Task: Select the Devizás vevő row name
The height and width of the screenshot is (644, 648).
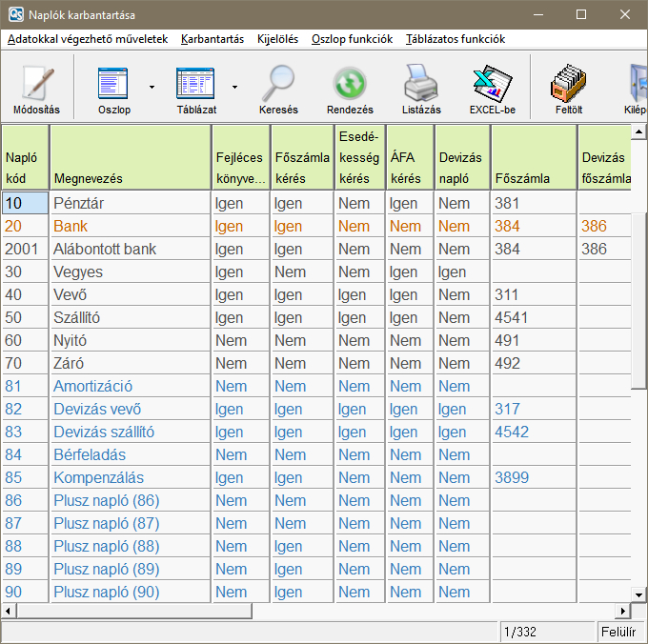Action: point(97,409)
